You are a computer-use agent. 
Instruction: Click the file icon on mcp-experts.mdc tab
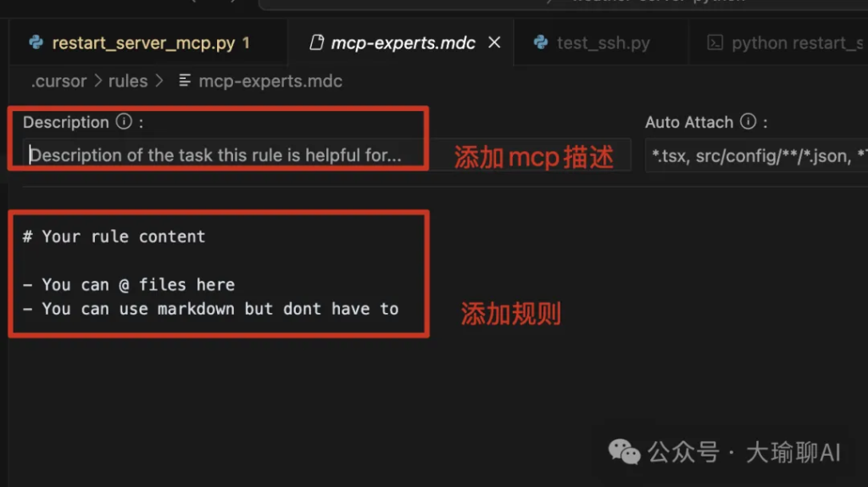(316, 42)
